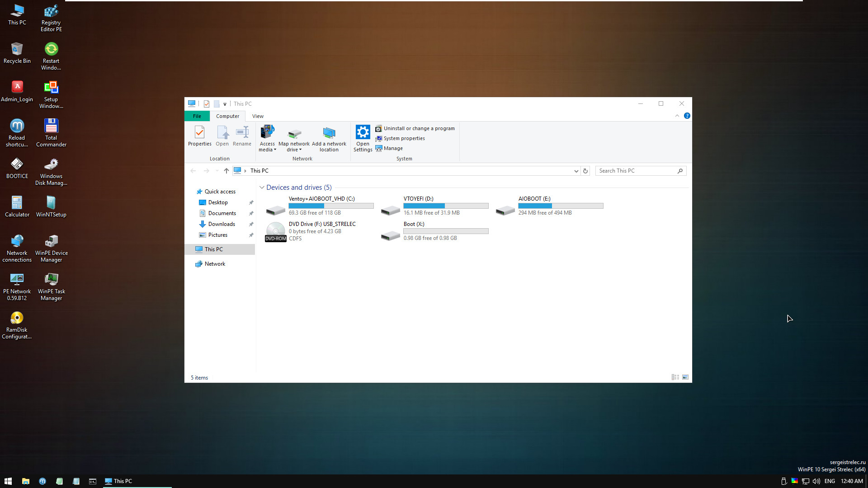Select Boot (X:) drive
Image resolution: width=868 pixels, height=488 pixels.
coord(434,231)
